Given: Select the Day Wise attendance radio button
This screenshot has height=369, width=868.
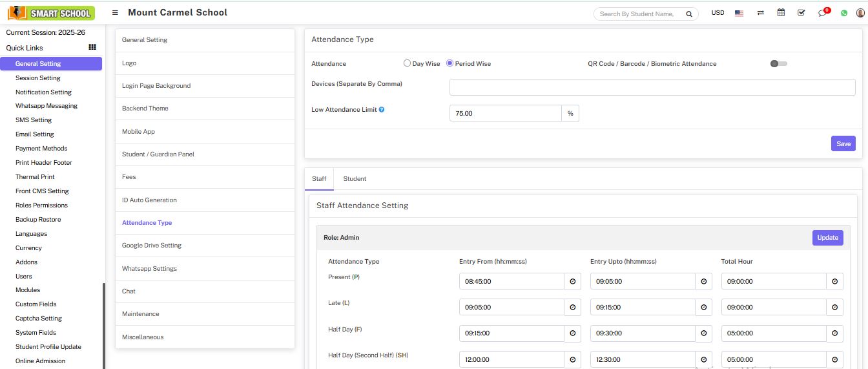Looking at the screenshot, I should (407, 63).
